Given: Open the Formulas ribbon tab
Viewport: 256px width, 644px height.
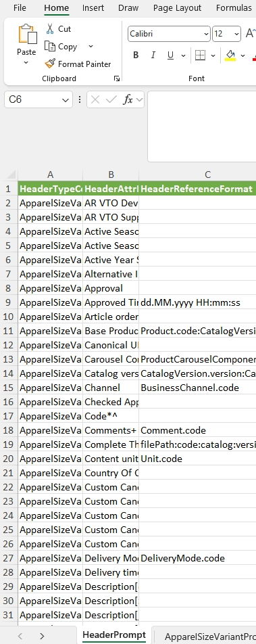Looking at the screenshot, I should [234, 8].
